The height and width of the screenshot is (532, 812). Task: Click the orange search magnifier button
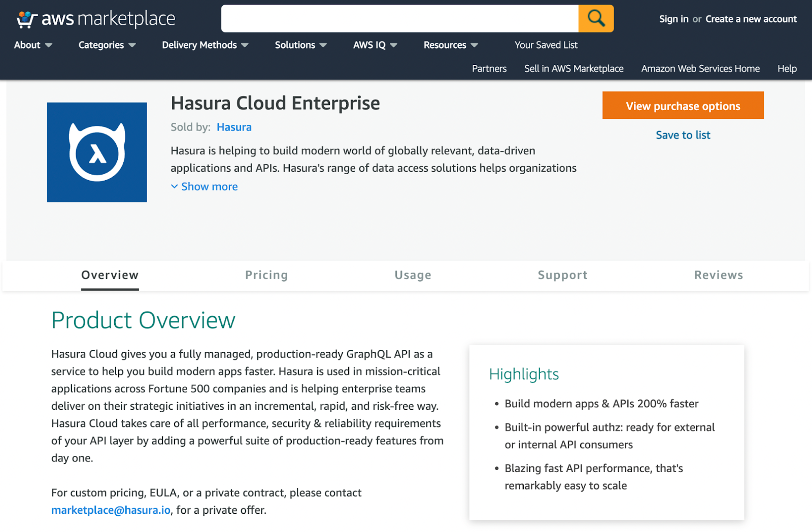596,19
